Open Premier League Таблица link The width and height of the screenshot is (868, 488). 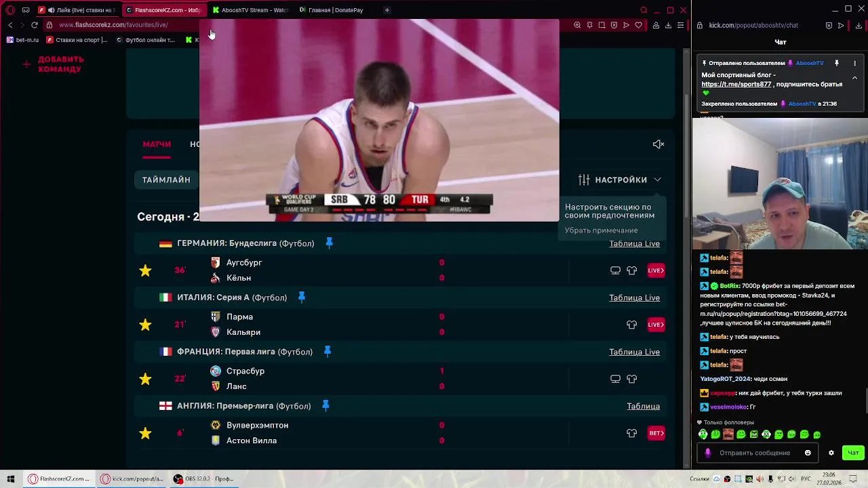pos(643,406)
